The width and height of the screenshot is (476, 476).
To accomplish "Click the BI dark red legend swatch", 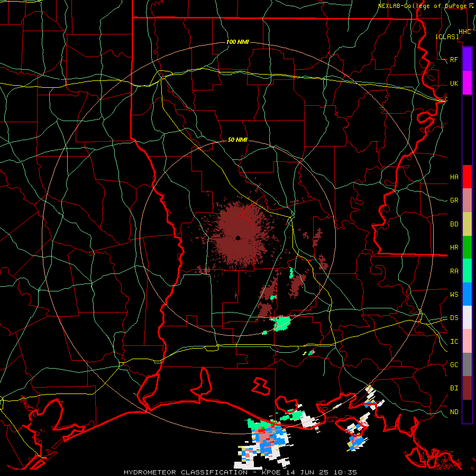I will coord(467,388).
